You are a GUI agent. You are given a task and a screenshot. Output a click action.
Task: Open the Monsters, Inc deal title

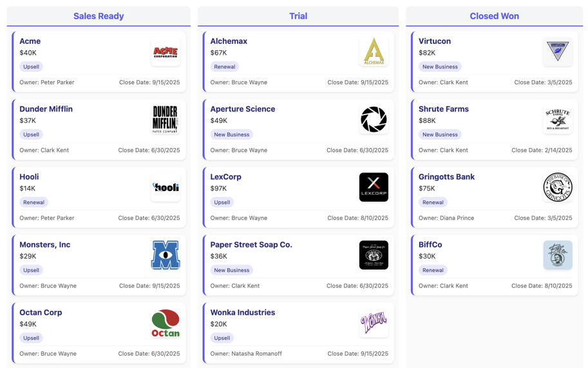pyautogui.click(x=45, y=244)
